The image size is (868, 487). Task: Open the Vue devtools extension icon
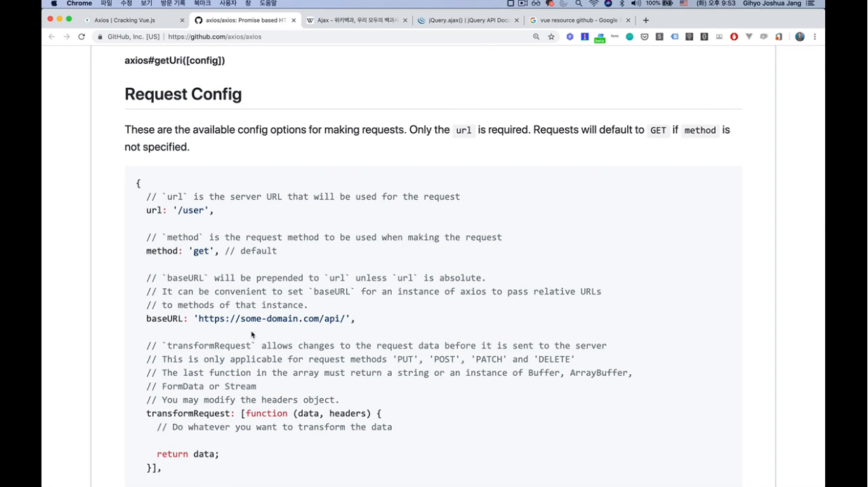point(749,37)
